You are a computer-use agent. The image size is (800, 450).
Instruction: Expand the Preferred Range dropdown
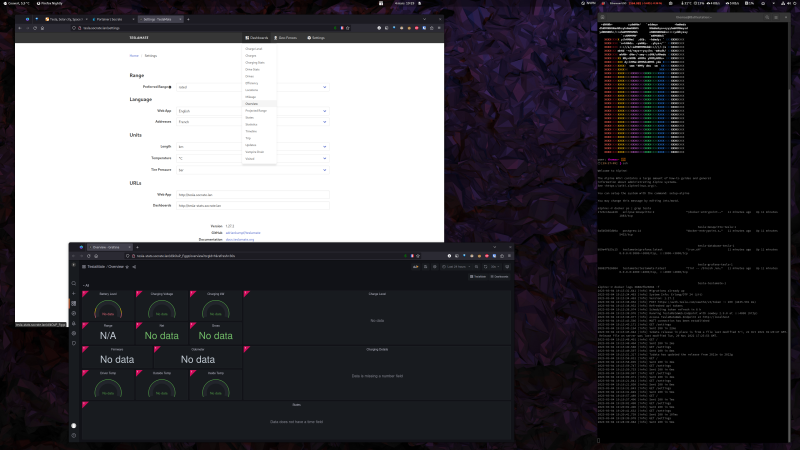(252, 87)
